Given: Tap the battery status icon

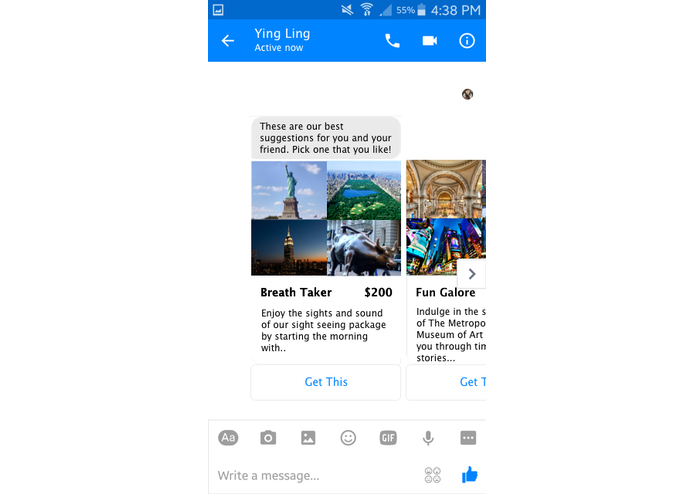Looking at the screenshot, I should point(422,10).
